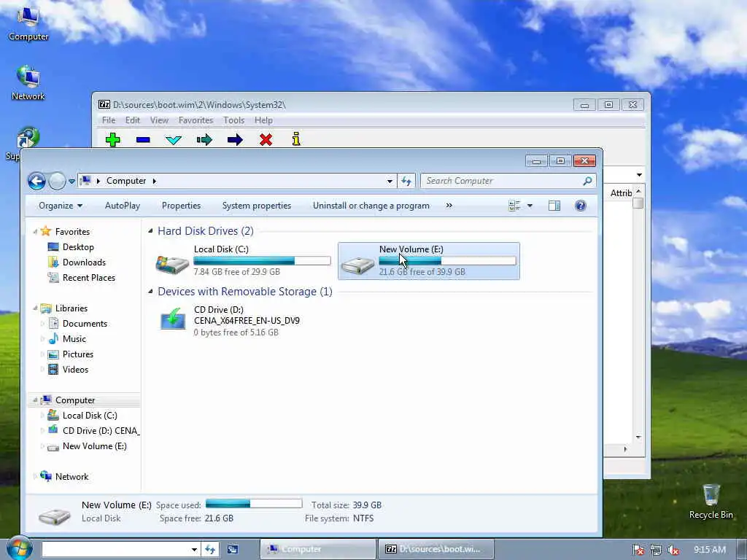Select Recent Places in the sidebar

(x=88, y=278)
